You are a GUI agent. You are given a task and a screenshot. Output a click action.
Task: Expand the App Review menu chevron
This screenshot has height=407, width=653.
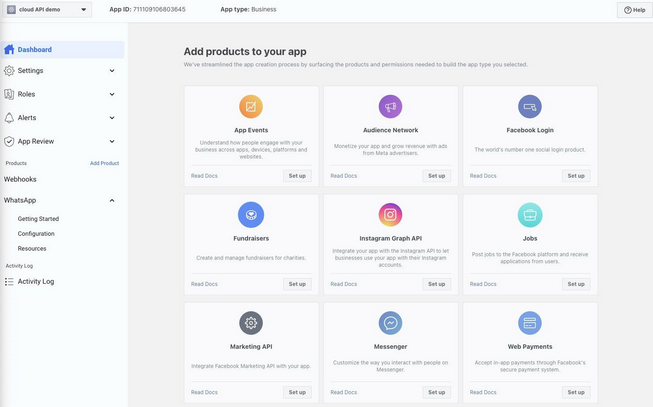112,142
